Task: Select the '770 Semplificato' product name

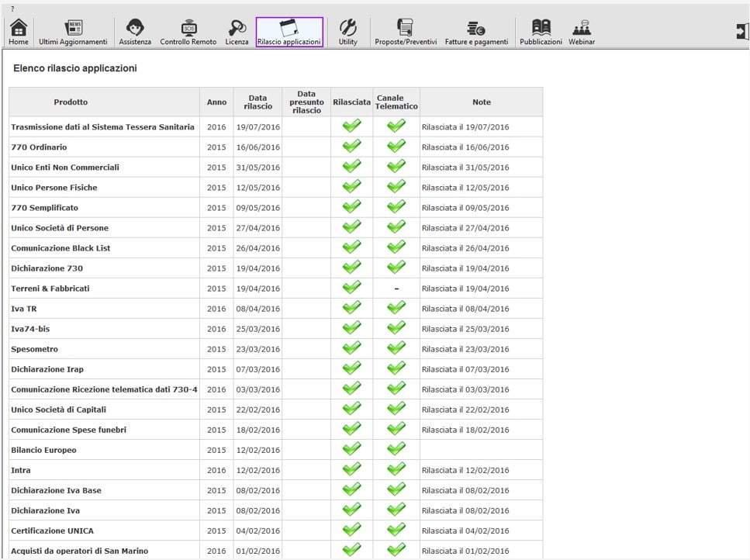Action: pyautogui.click(x=44, y=208)
